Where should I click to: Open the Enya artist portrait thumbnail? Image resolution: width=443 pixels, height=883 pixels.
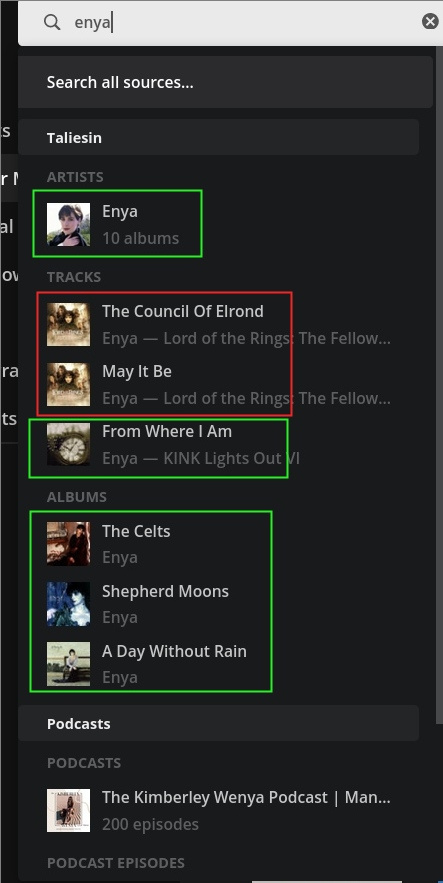click(x=68, y=225)
